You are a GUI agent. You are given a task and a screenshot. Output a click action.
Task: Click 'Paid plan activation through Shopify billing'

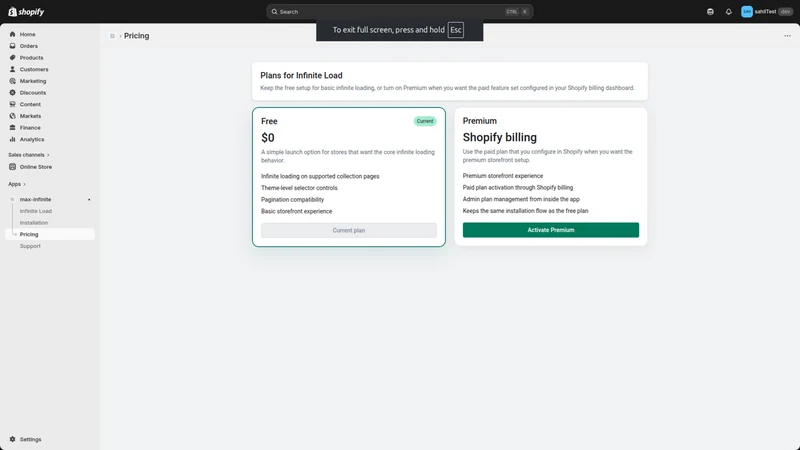(517, 188)
